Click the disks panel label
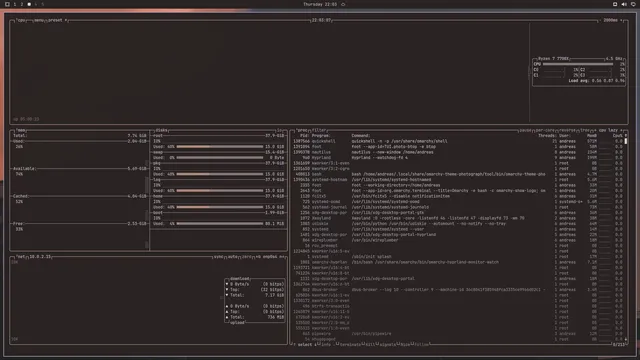The height and width of the screenshot is (360, 640). coord(161,130)
